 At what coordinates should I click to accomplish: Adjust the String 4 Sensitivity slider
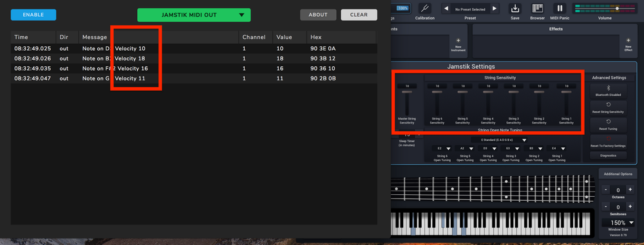(488, 103)
